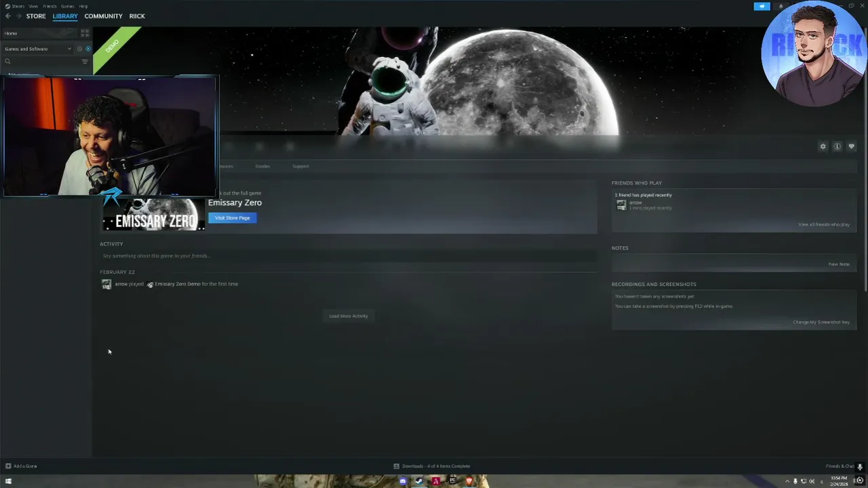Toggle ready-to-play filter icon
868x488 pixels.
click(88, 49)
